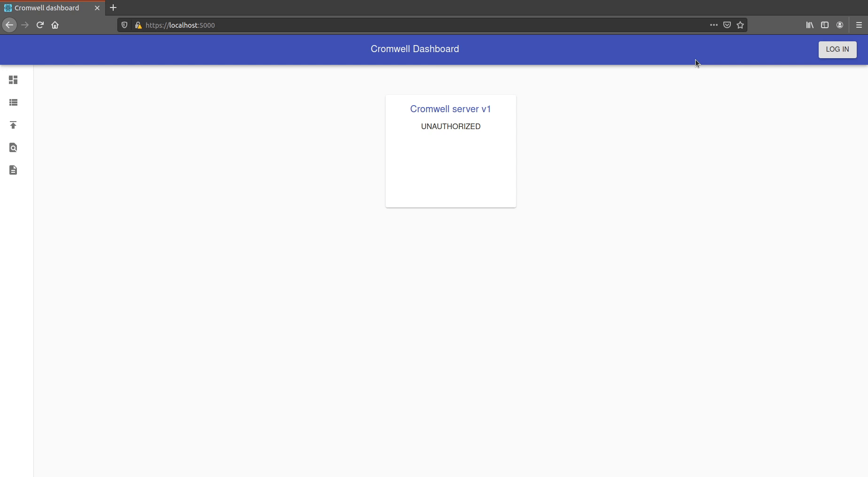Open the Firefox account profile icon

pyautogui.click(x=840, y=25)
